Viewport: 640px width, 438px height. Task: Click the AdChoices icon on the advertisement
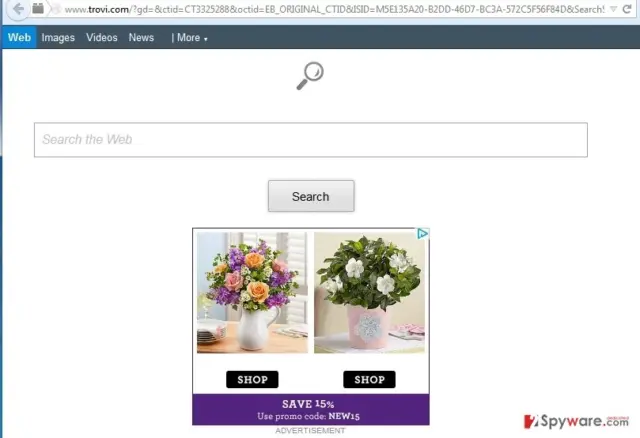[422, 233]
